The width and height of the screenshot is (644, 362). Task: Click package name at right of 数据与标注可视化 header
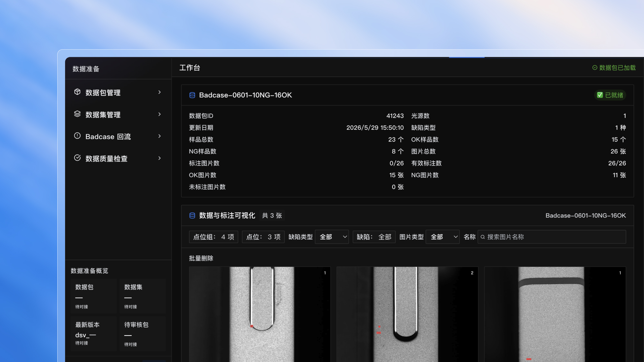586,215
